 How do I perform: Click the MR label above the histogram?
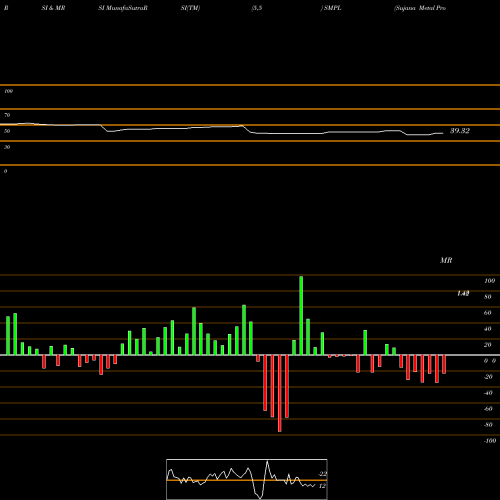tap(446, 260)
